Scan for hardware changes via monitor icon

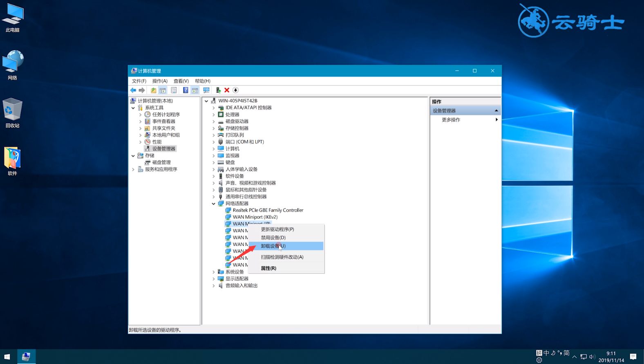[x=206, y=90]
